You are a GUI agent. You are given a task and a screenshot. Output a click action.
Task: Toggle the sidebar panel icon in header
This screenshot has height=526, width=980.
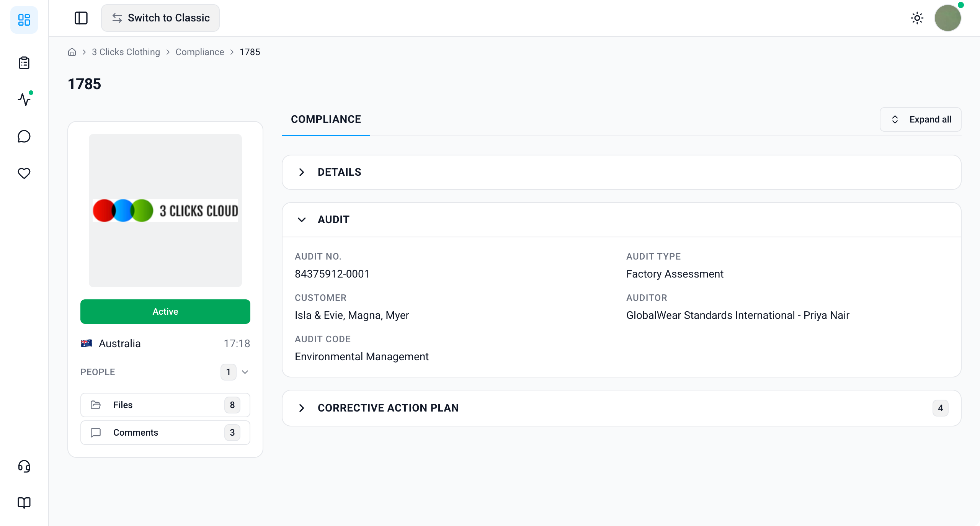coord(81,18)
